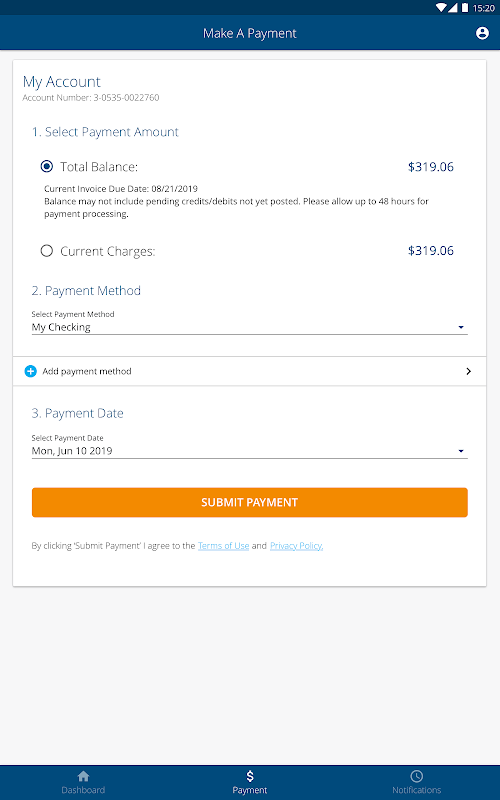Tap the Add payment method text
The width and height of the screenshot is (500, 800).
click(x=87, y=371)
